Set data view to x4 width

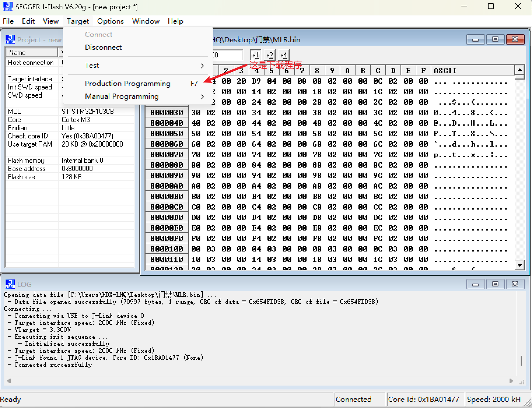click(x=283, y=55)
